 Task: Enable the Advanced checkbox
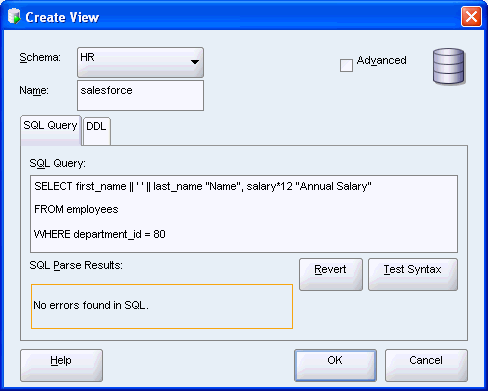(346, 65)
